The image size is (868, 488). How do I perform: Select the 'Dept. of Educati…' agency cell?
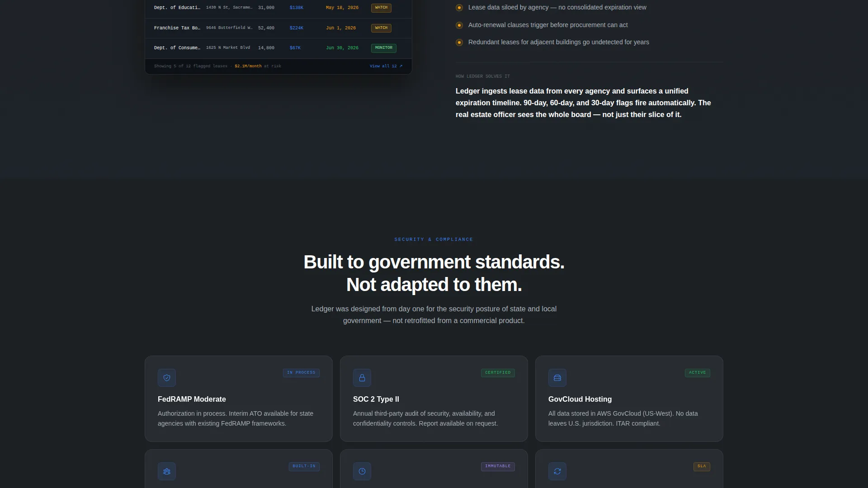(x=177, y=8)
